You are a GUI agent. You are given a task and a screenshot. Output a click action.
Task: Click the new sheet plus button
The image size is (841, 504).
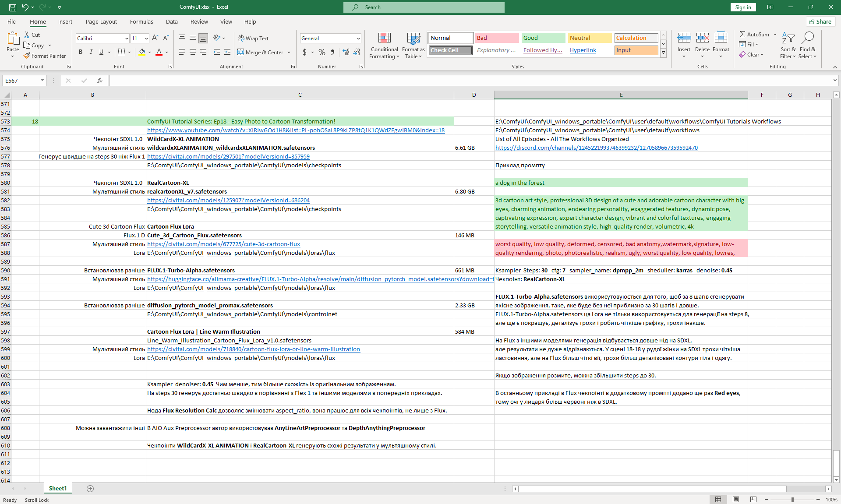coord(90,489)
